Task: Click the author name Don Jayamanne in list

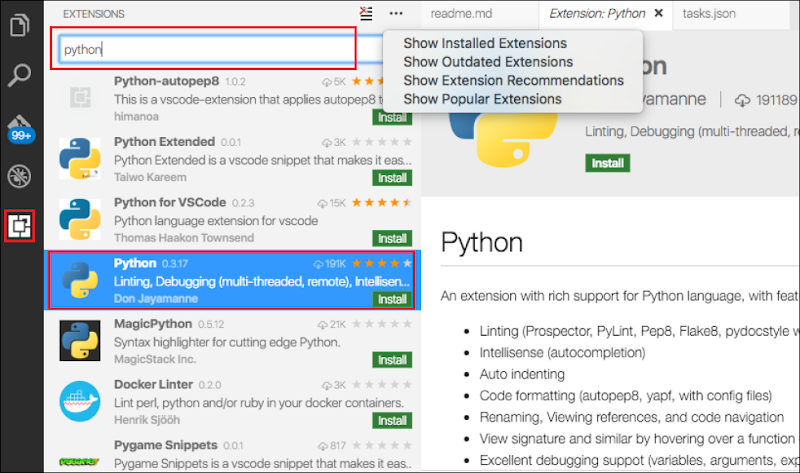Action: pos(156,298)
